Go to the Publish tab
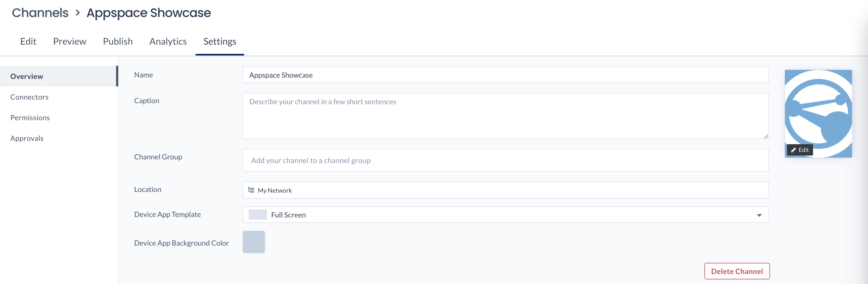Image resolution: width=868 pixels, height=284 pixels. (x=118, y=42)
